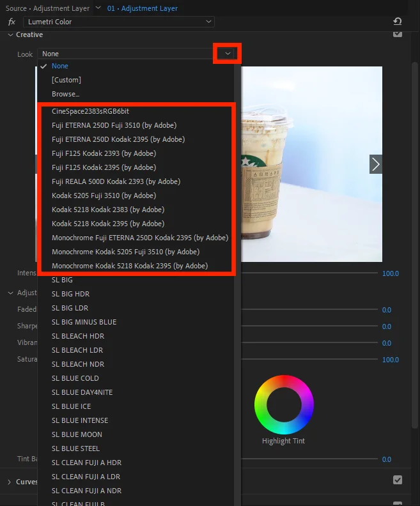Pick Fuji F125 Kodak 2393 look
Screen dimensions: 420x506
[136, 153]
